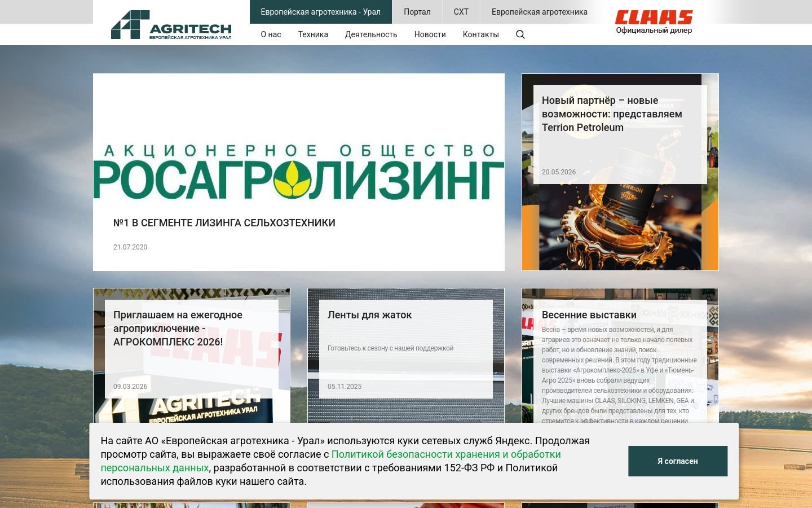This screenshot has height=508, width=812.
Task: Read the Terrion Petroleum partner news
Action: [612, 114]
